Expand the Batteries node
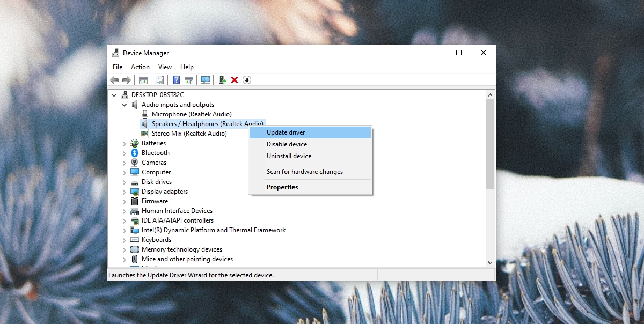 click(124, 143)
